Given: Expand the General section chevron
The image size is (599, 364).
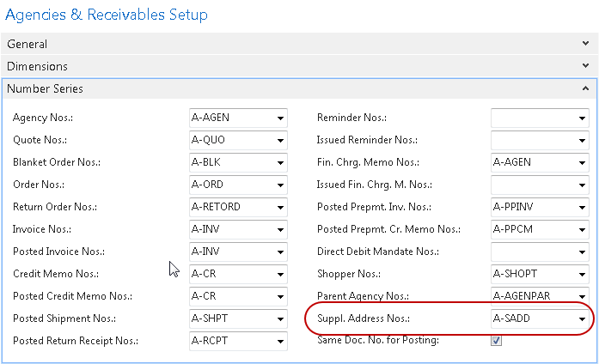Looking at the screenshot, I should 584,44.
